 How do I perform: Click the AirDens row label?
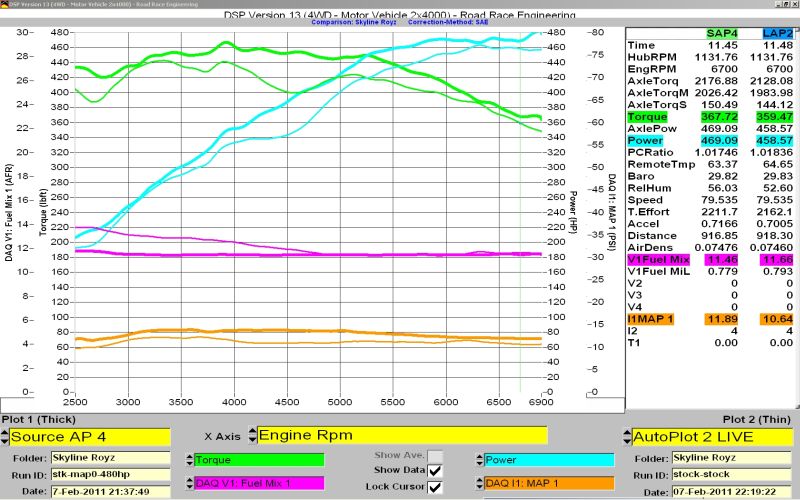point(650,247)
